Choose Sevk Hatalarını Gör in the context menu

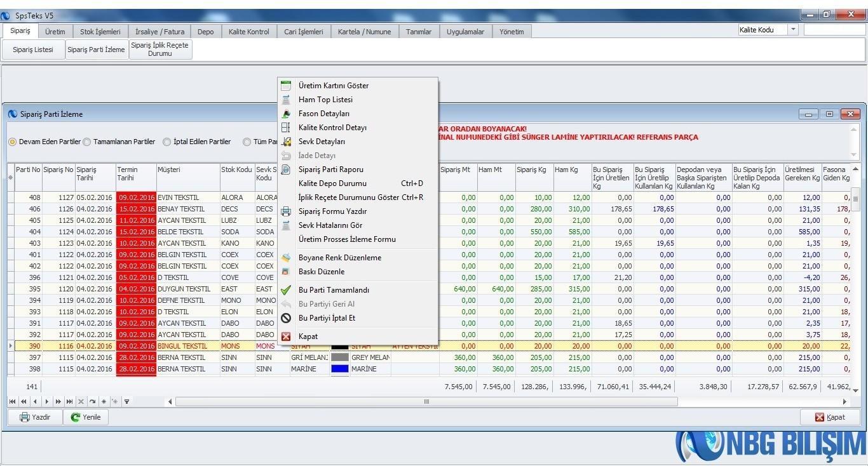pyautogui.click(x=357, y=225)
